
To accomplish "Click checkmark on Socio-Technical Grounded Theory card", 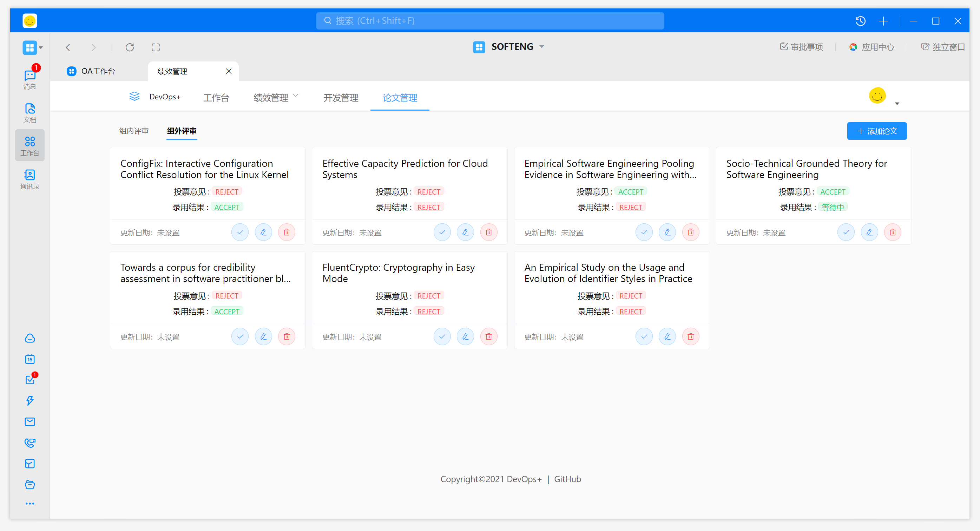I will 846,232.
